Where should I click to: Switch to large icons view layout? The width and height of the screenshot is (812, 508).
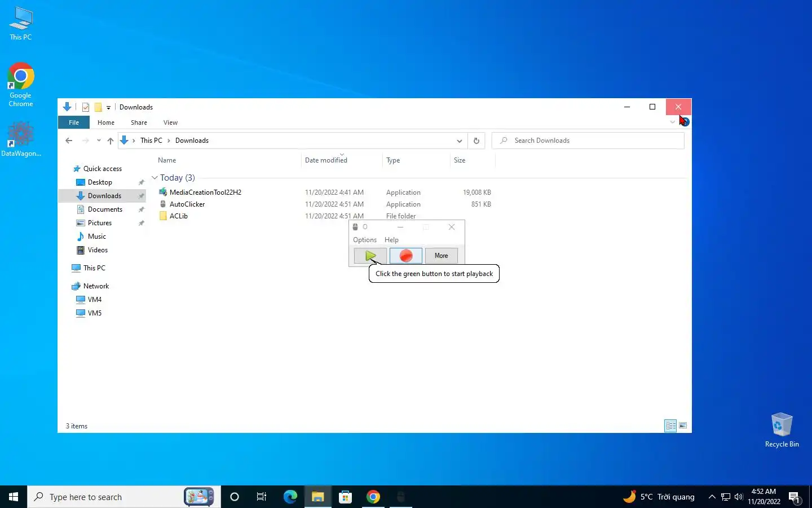click(x=683, y=426)
